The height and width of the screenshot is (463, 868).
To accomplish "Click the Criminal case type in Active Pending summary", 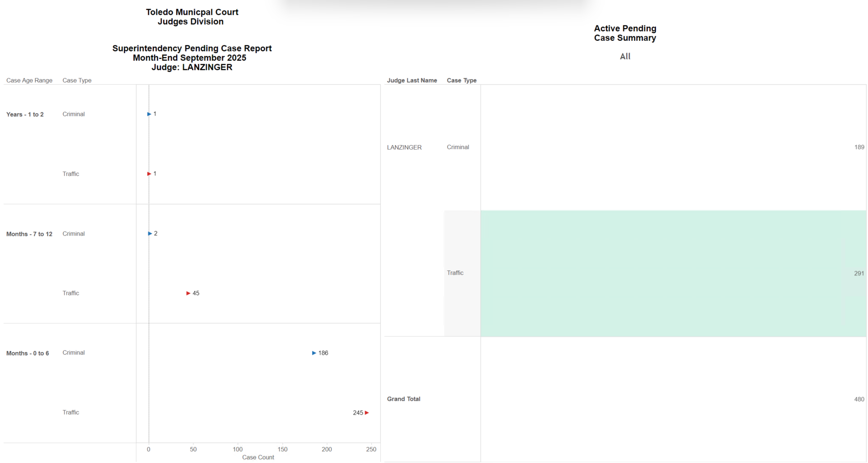I will tap(458, 147).
